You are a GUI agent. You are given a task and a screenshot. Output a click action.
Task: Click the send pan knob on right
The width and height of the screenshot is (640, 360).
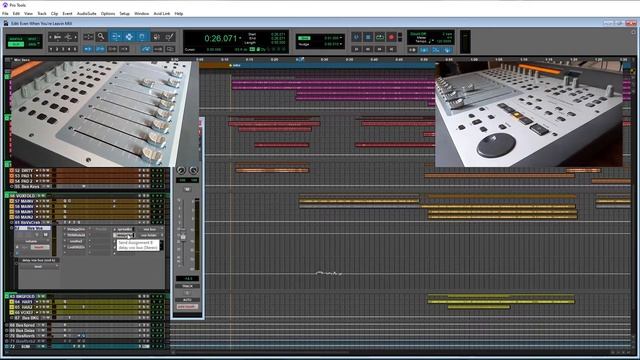(193, 170)
